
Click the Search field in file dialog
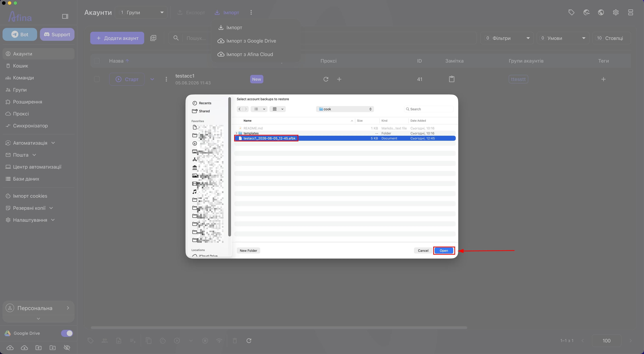(428, 109)
